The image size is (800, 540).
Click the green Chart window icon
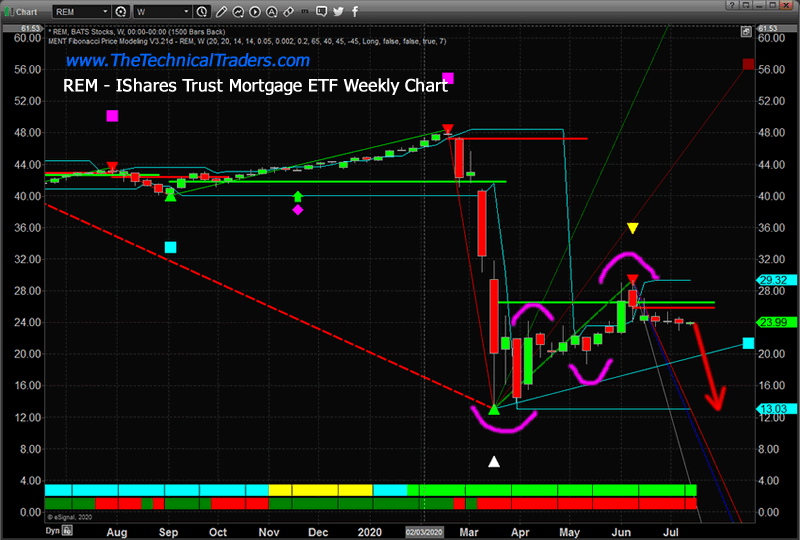click(x=9, y=11)
